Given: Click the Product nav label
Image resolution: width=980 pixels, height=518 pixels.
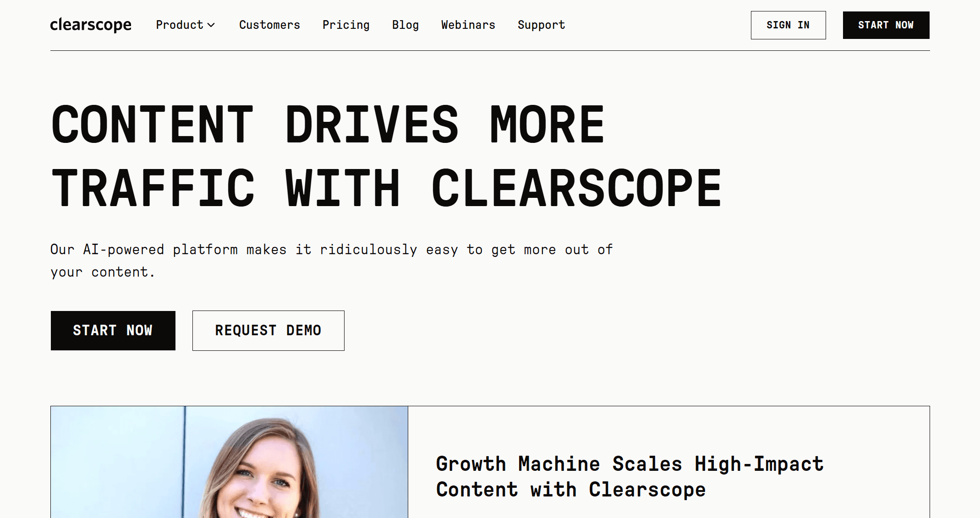Looking at the screenshot, I should (179, 25).
